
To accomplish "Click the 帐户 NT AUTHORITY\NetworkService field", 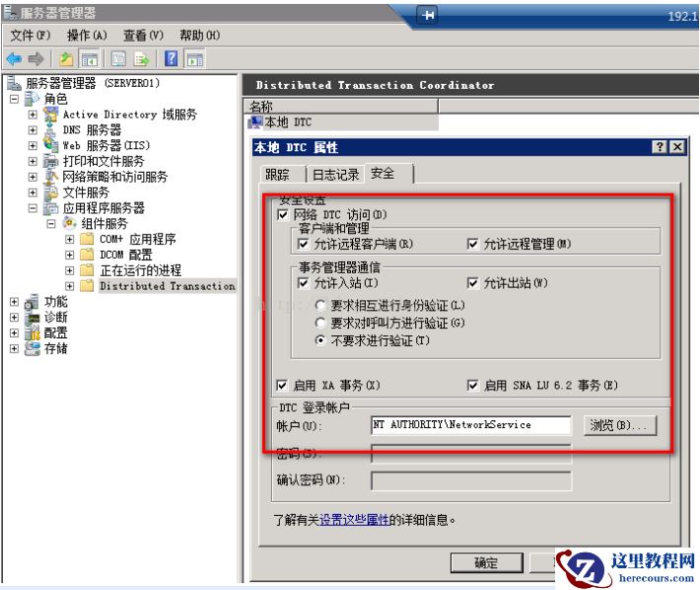I will 470,425.
